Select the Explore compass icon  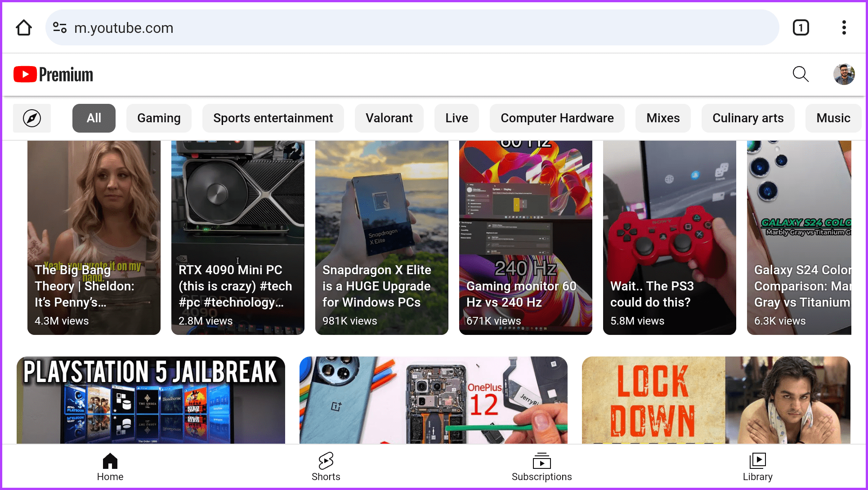point(31,118)
